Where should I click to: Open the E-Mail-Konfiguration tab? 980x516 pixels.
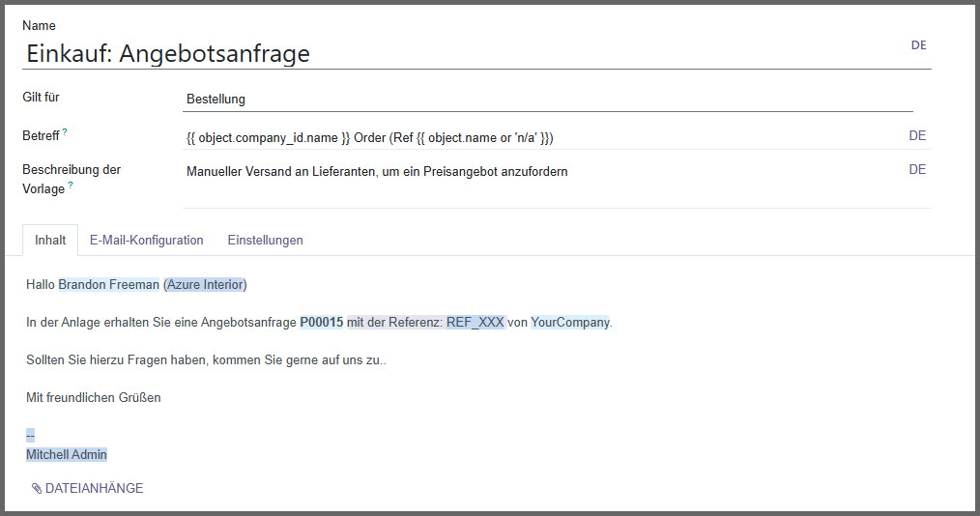tap(146, 241)
